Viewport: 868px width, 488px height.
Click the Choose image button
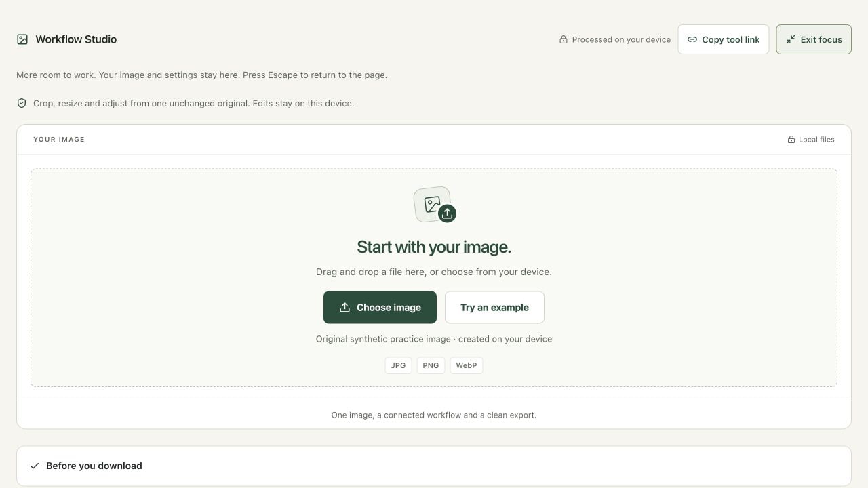380,307
